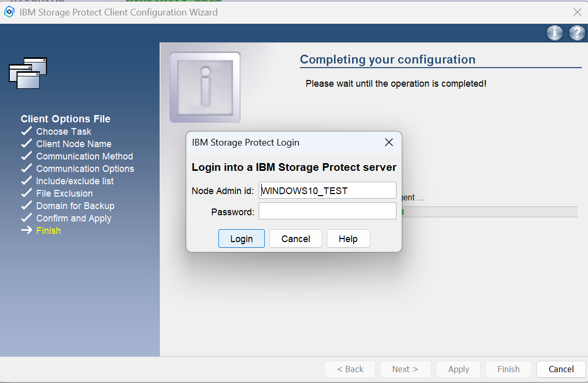Click the IBM Storage Protect title bar icon
This screenshot has height=383, width=588.
coord(9,12)
